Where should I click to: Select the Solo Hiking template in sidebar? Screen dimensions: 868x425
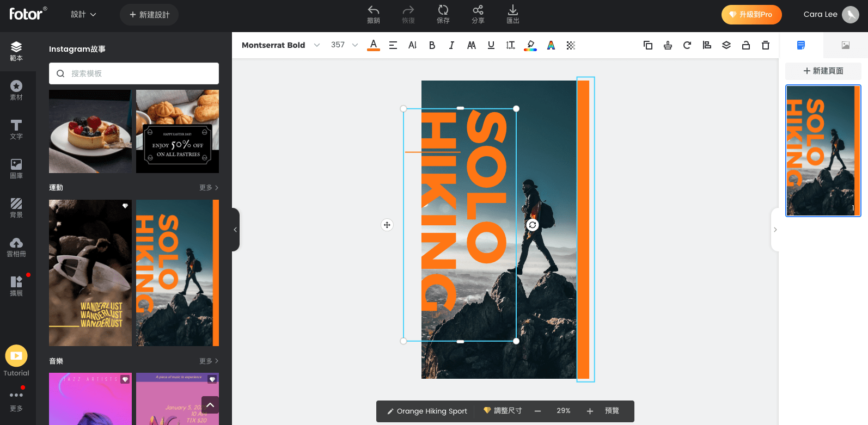[178, 273]
